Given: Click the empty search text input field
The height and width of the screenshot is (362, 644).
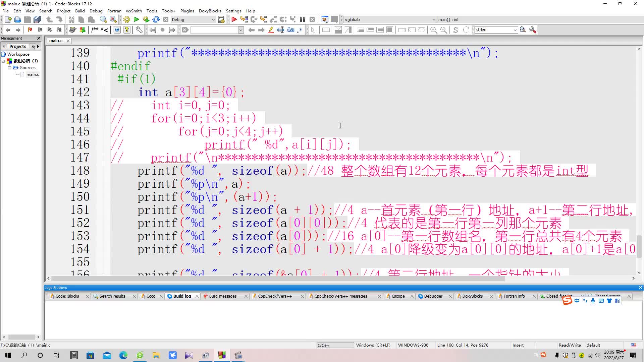Looking at the screenshot, I should tap(214, 30).
